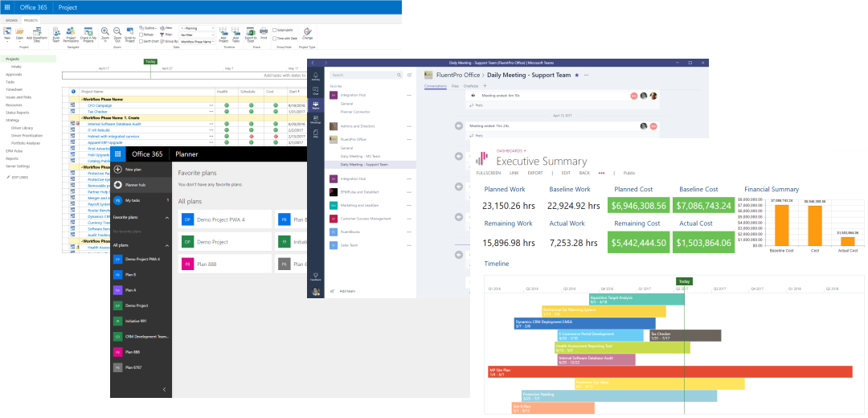This screenshot has height=418, width=868.
Task: Open more options ellipsis beside channel title
Action: pos(586,75)
